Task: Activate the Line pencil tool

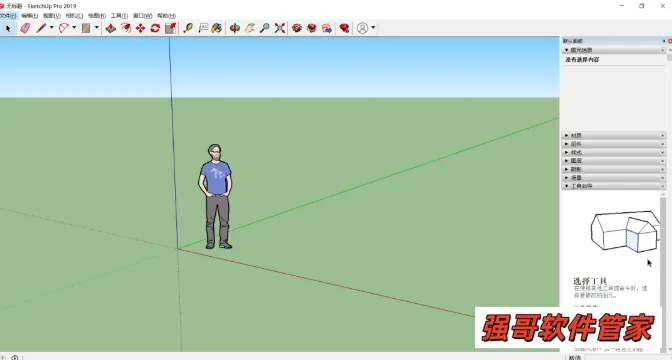Action: 41,28
